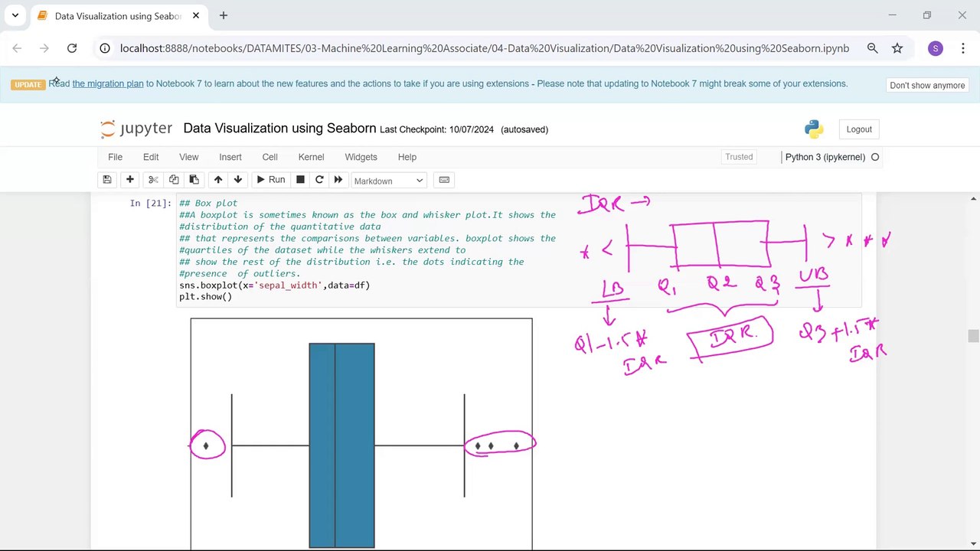Go back with browser back arrow
The width and height of the screenshot is (980, 551).
click(x=17, y=48)
